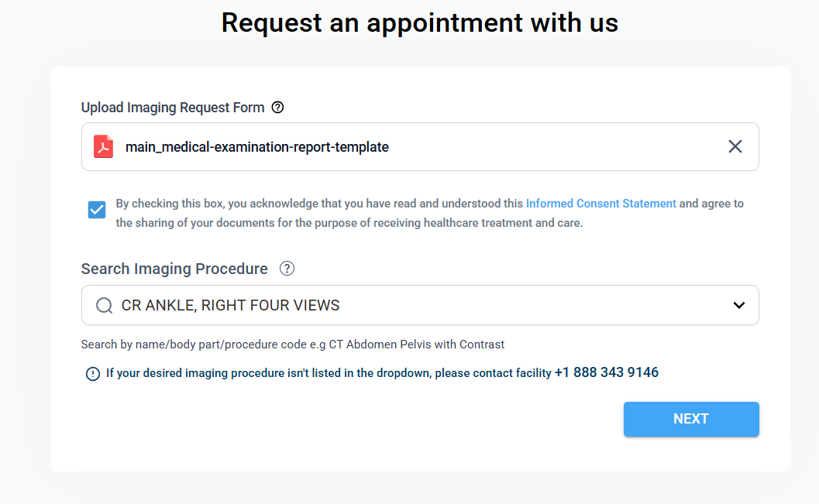The image size is (819, 504).
Task: Expand the imaging procedure dropdown arrow
Action: 738,306
